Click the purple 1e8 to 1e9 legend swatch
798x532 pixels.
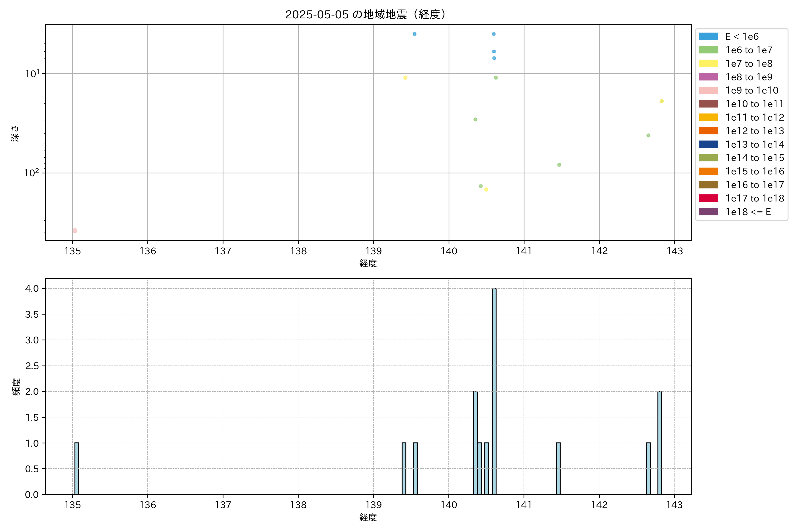pyautogui.click(x=708, y=77)
